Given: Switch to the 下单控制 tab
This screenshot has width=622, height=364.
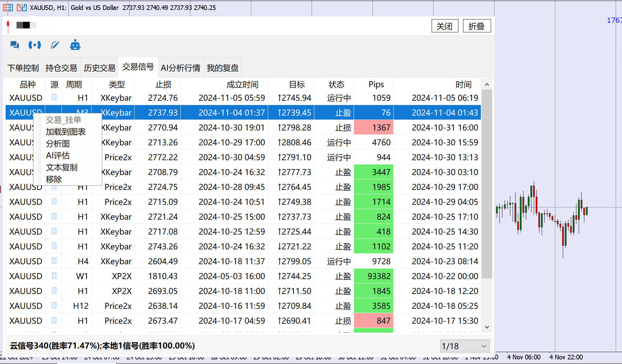Looking at the screenshot, I should point(23,68).
